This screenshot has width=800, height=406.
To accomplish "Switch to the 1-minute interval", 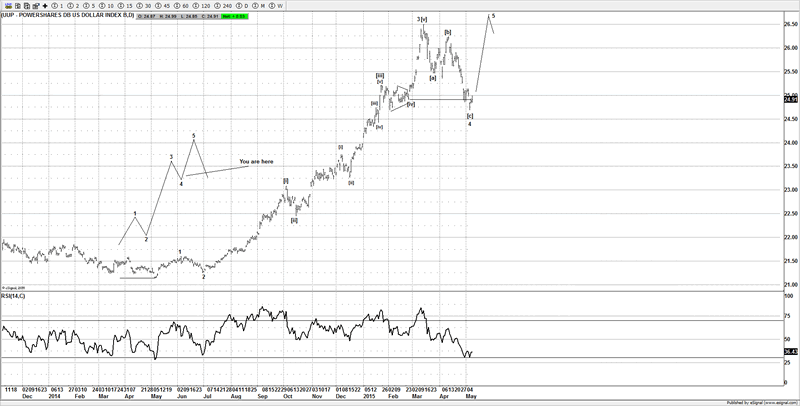I will 58,6.
